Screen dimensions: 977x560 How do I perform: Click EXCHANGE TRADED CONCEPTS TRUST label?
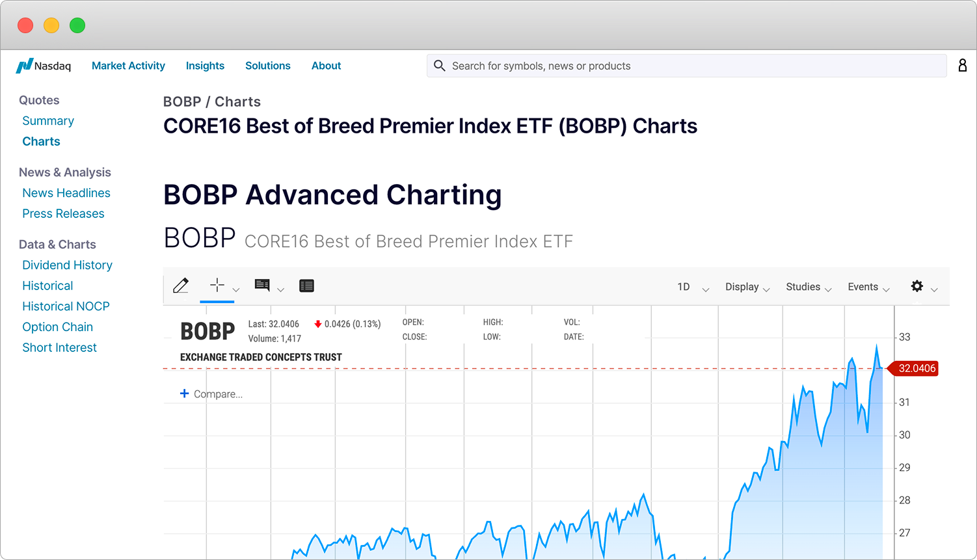[261, 357]
